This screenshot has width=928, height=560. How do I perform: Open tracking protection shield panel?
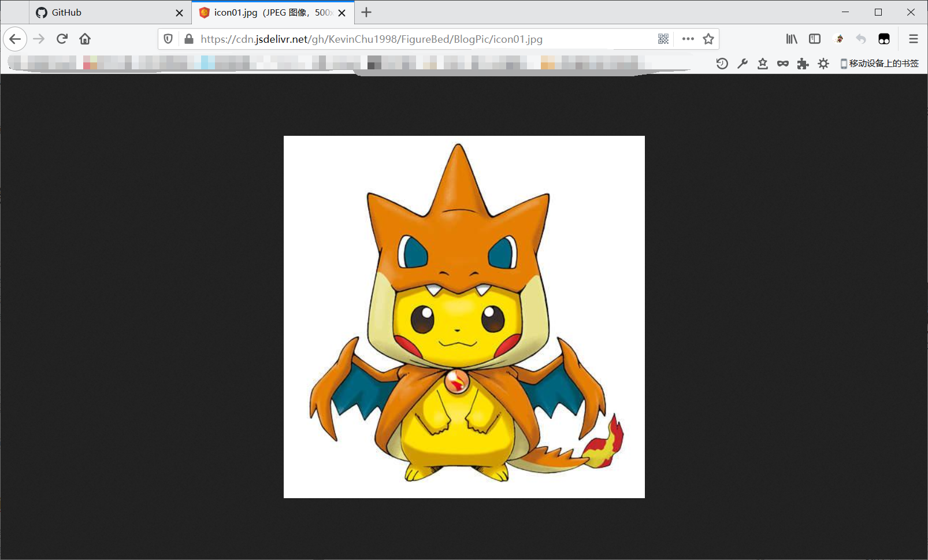click(168, 39)
